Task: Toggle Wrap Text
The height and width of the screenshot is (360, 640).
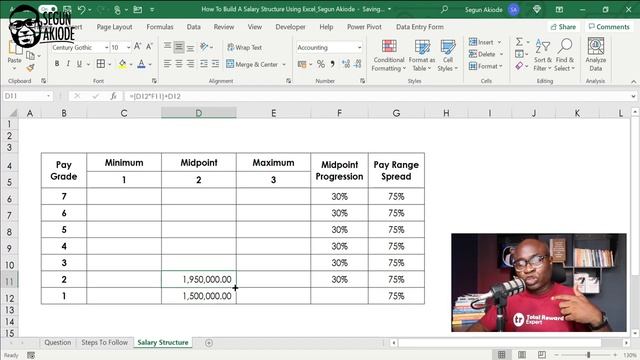Action: pos(244,47)
